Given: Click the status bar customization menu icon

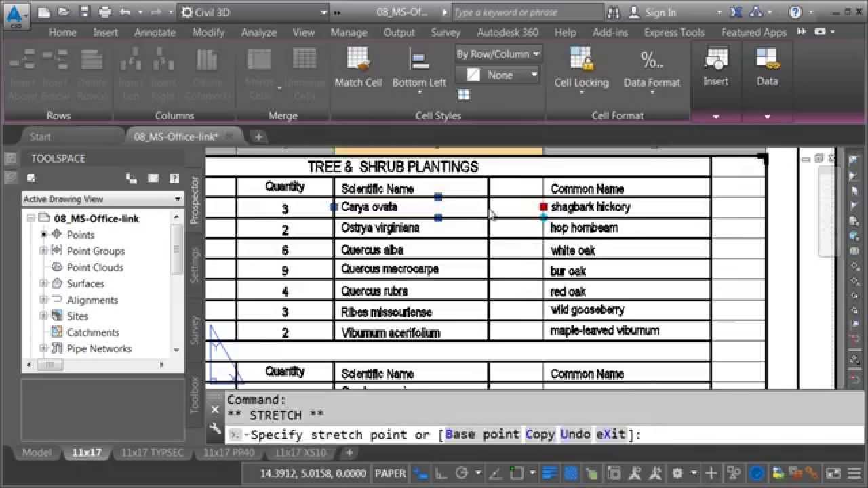Looking at the screenshot, I should pos(853,473).
